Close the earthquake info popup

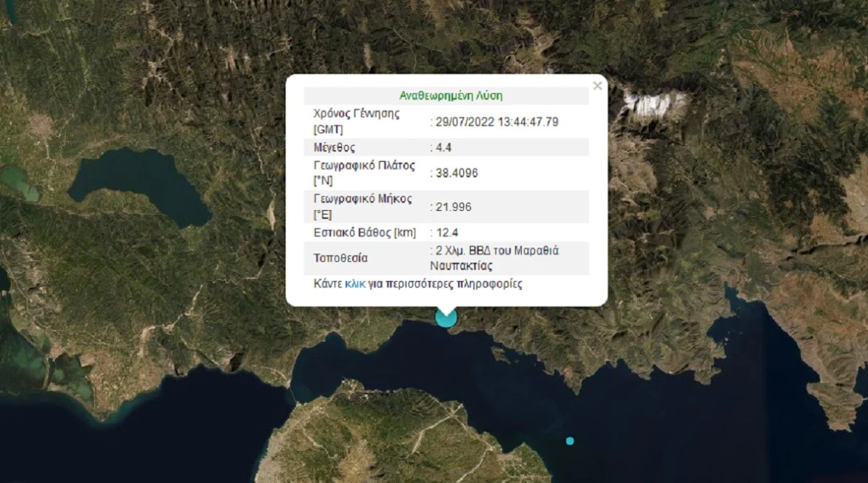[x=597, y=86]
